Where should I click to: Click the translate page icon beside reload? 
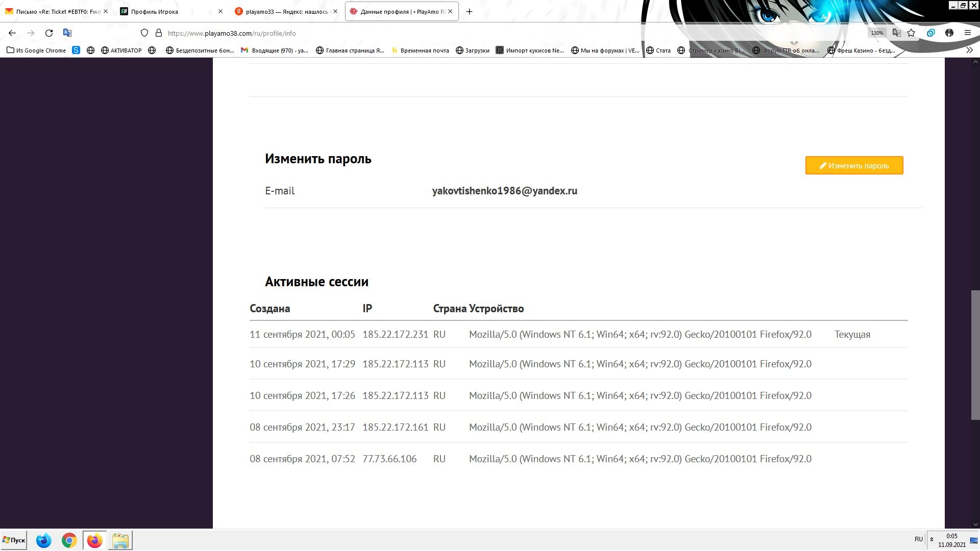(x=67, y=33)
